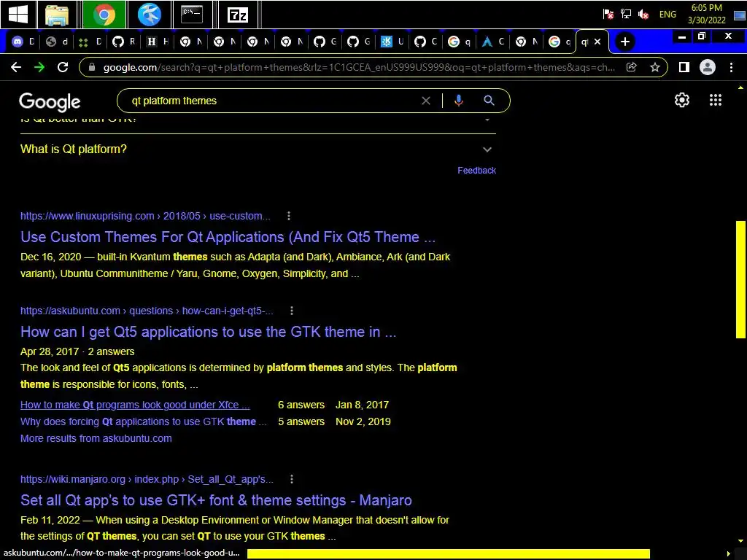Click the yellow vertical scrollbar thumb
Screen dimensions: 747x560
[740, 279]
